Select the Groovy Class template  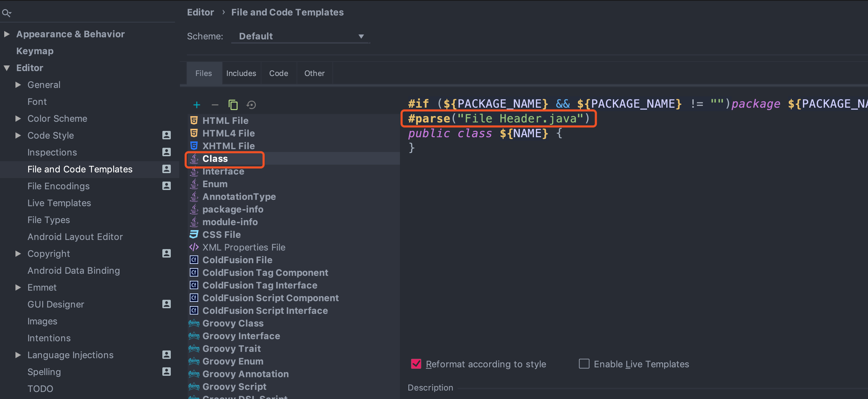[233, 323]
